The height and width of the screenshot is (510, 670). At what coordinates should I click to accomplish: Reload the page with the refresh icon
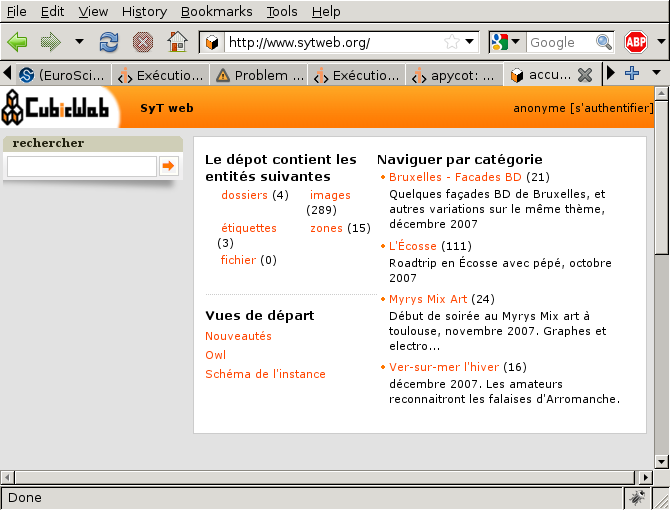coord(109,42)
